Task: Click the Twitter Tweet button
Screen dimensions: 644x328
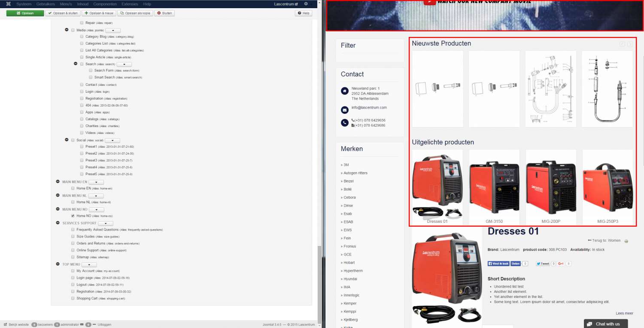Action: pos(543,264)
